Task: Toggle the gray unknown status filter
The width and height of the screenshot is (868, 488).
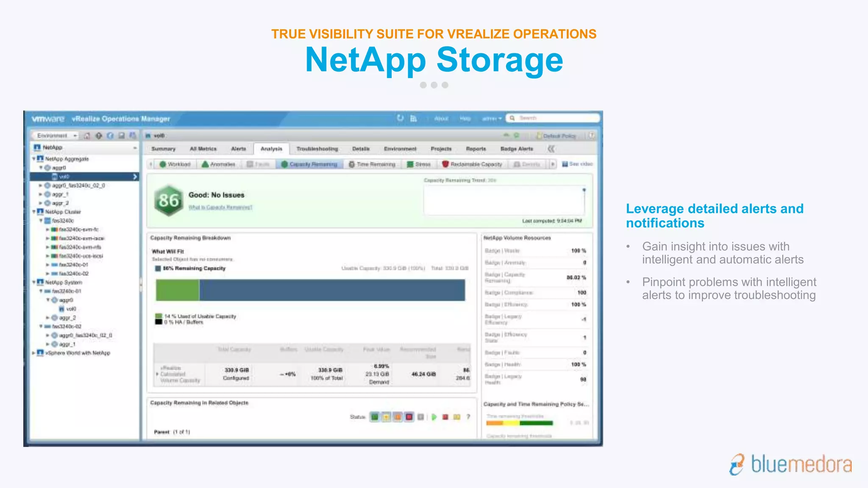Action: pos(420,417)
